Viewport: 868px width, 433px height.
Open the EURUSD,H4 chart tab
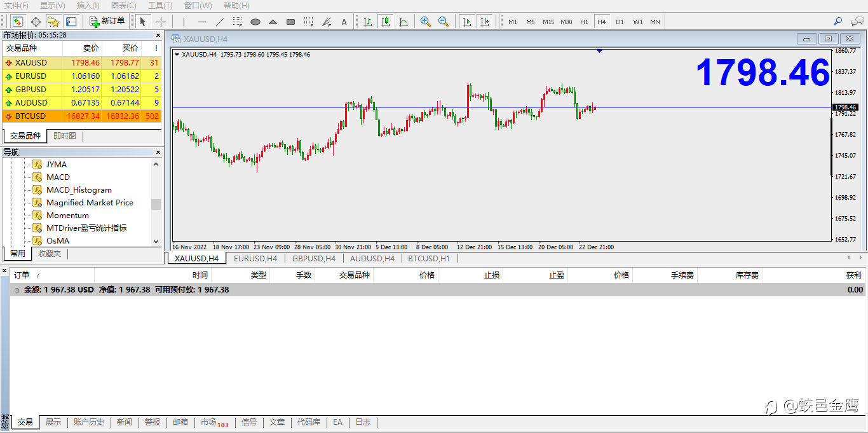[255, 259]
